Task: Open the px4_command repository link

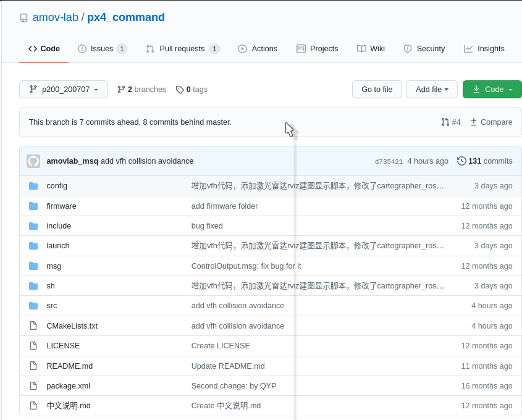Action: click(x=126, y=17)
